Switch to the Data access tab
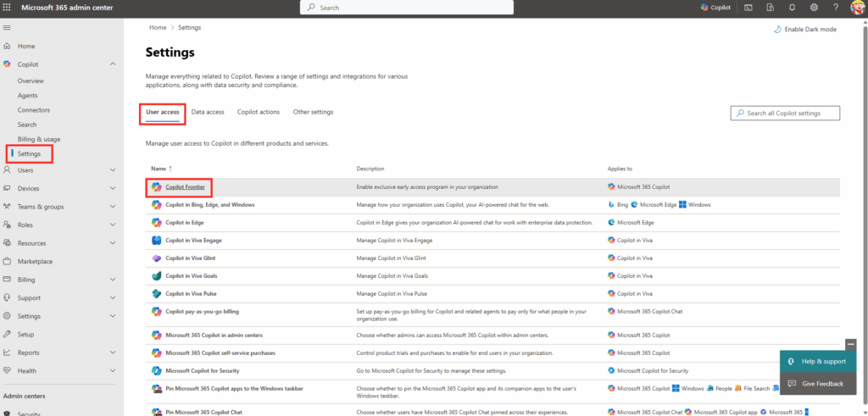Viewport: 868px width, 416px height. (x=208, y=112)
